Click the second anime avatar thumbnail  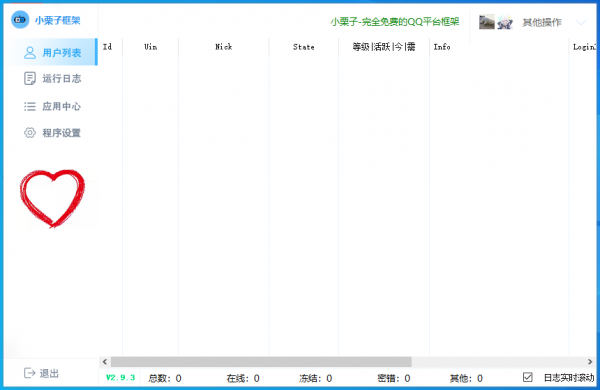click(505, 22)
